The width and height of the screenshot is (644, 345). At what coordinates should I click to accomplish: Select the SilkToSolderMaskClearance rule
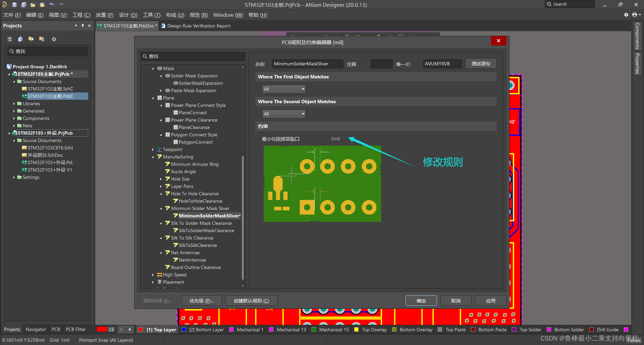tap(206, 230)
